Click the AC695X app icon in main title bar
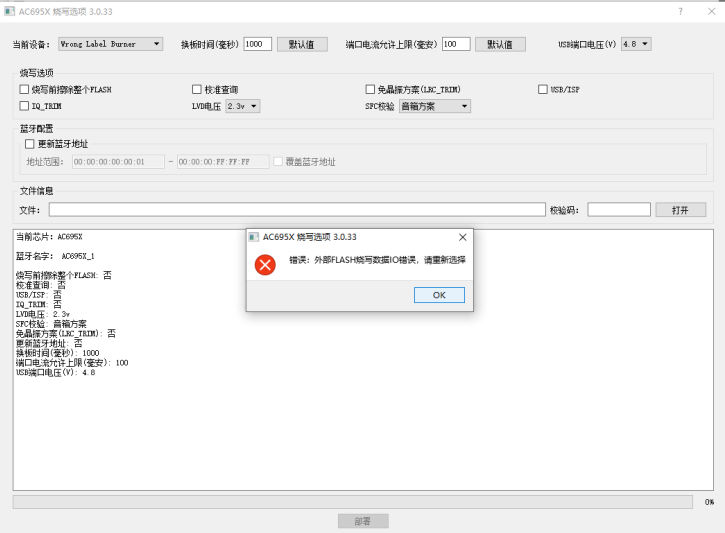Image resolution: width=725 pixels, height=533 pixels. click(9, 11)
